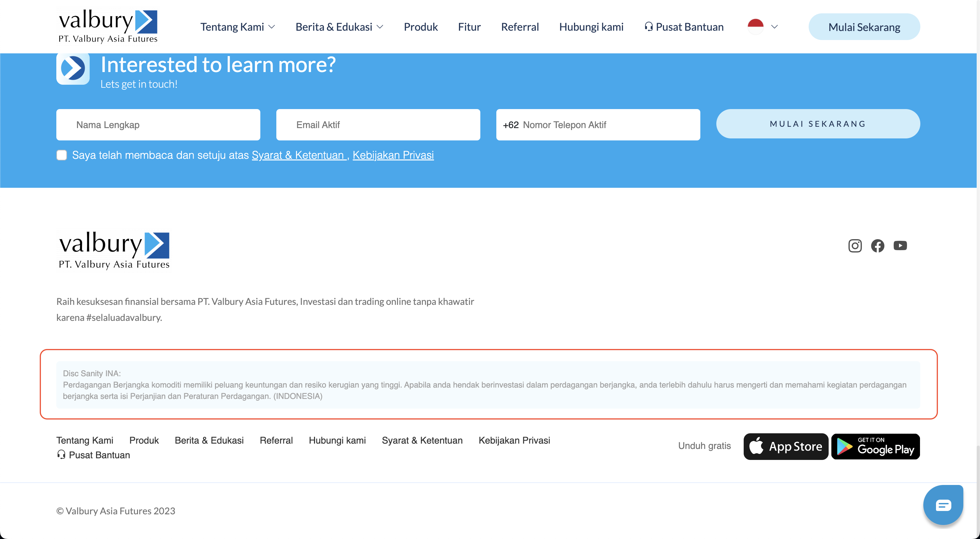The width and height of the screenshot is (980, 539).
Task: Open the Facebook social icon
Action: 877,245
